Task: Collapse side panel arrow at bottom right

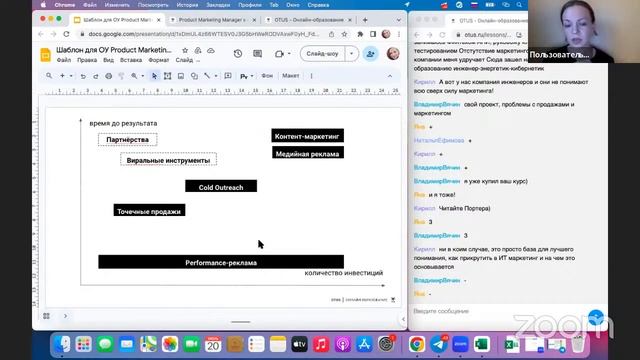Action: (403, 319)
